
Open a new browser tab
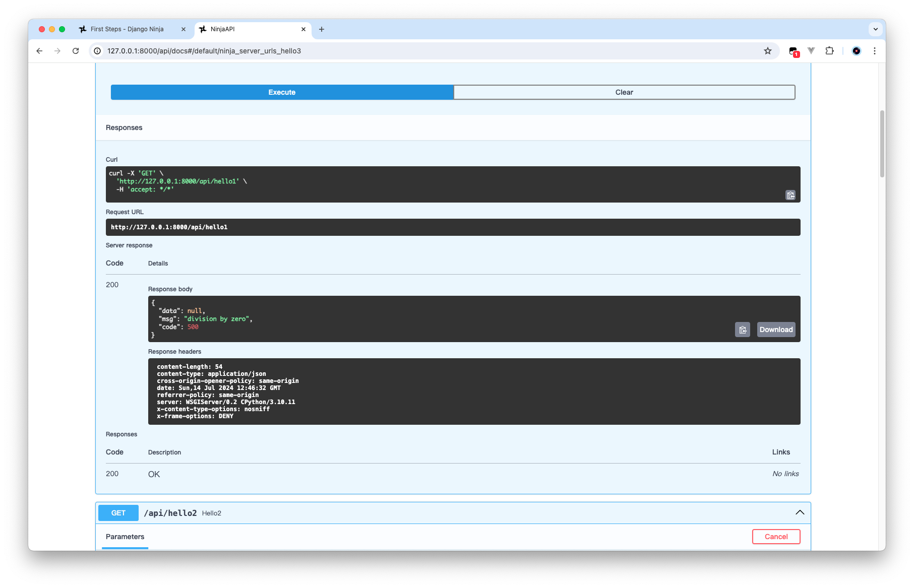pyautogui.click(x=322, y=29)
